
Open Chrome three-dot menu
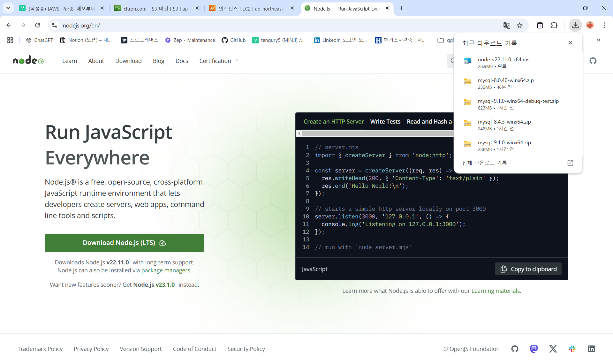coord(604,25)
